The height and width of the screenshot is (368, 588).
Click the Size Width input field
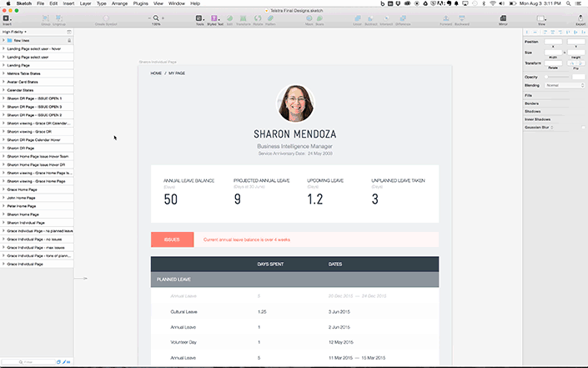coord(553,53)
